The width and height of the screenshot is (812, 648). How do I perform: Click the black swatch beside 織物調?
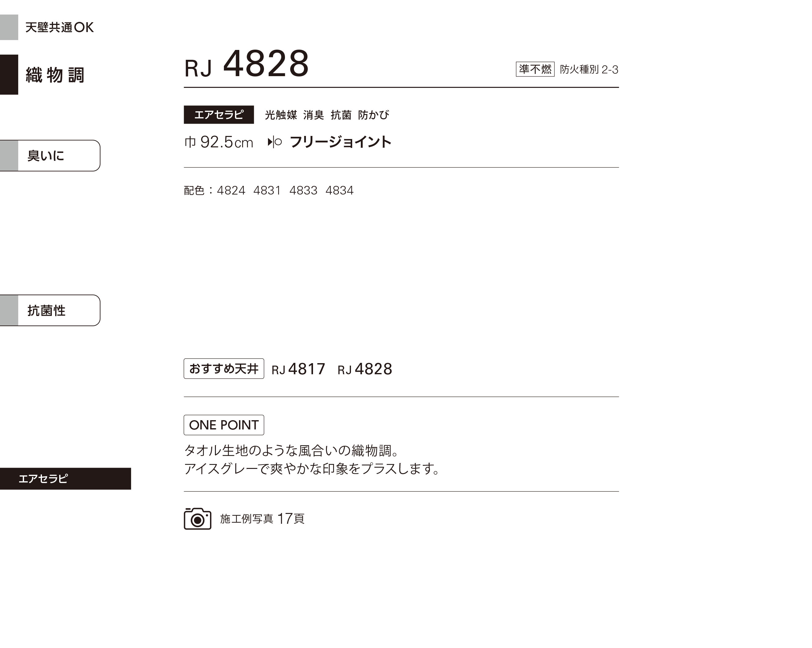pos(9,75)
